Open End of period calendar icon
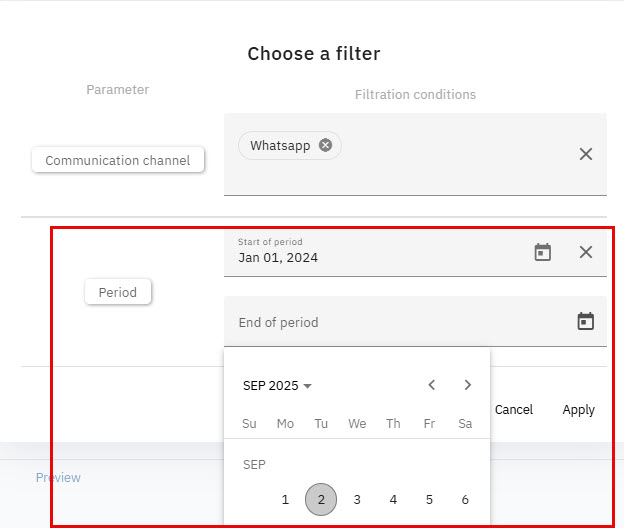624x528 pixels. point(586,321)
